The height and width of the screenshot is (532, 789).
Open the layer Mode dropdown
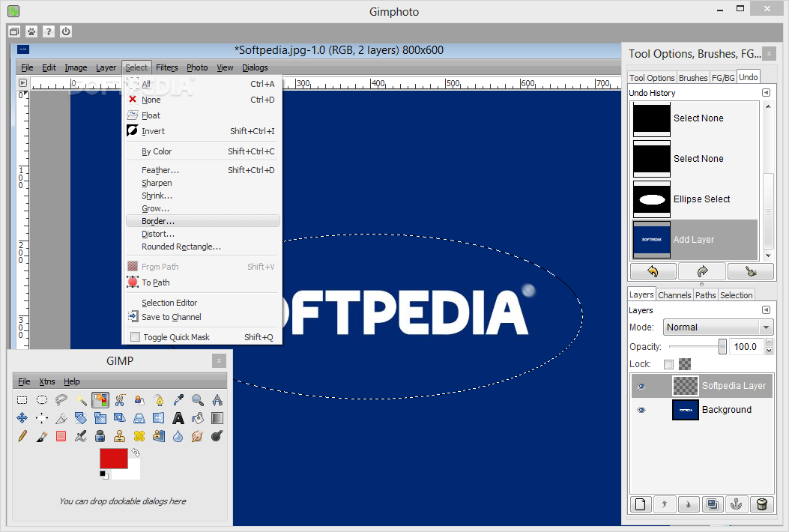718,327
